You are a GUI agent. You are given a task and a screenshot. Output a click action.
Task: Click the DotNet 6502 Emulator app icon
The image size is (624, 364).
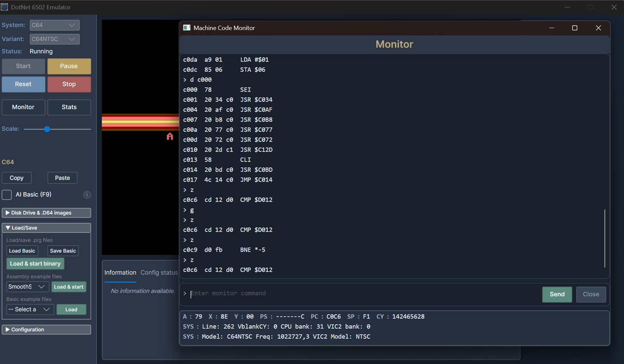pyautogui.click(x=4, y=7)
